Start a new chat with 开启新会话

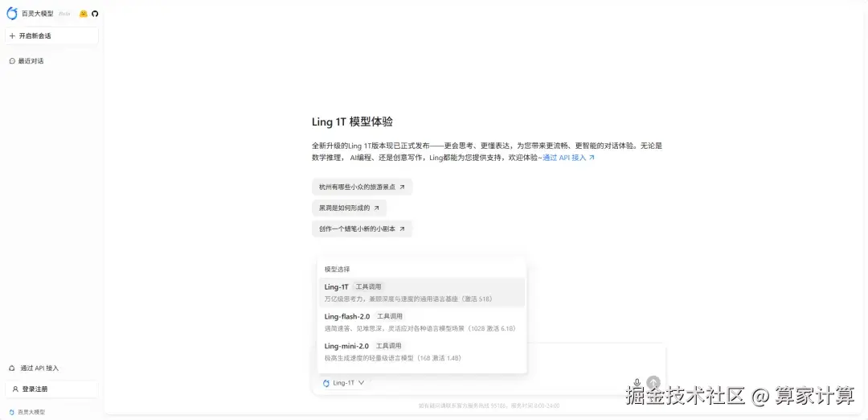click(x=51, y=35)
